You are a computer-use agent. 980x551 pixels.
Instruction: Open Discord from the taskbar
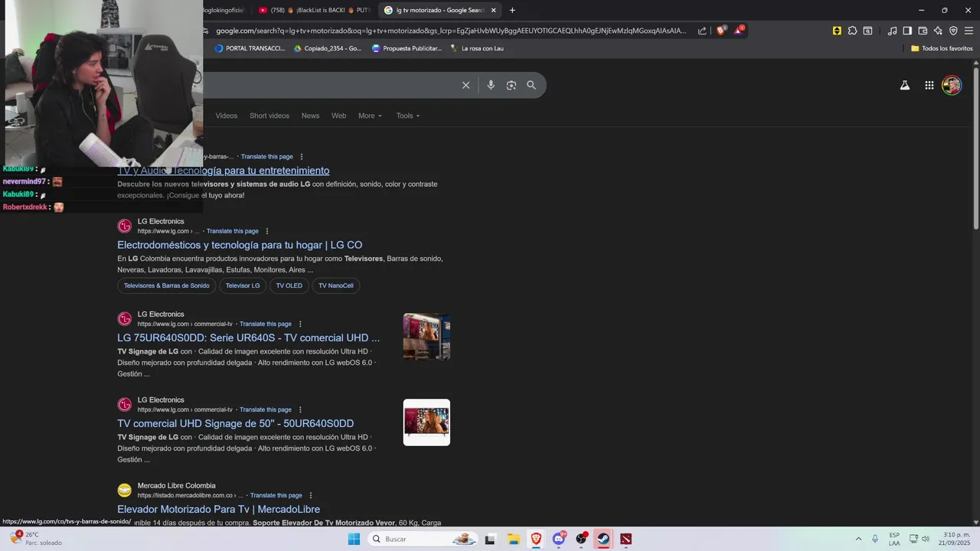(559, 539)
